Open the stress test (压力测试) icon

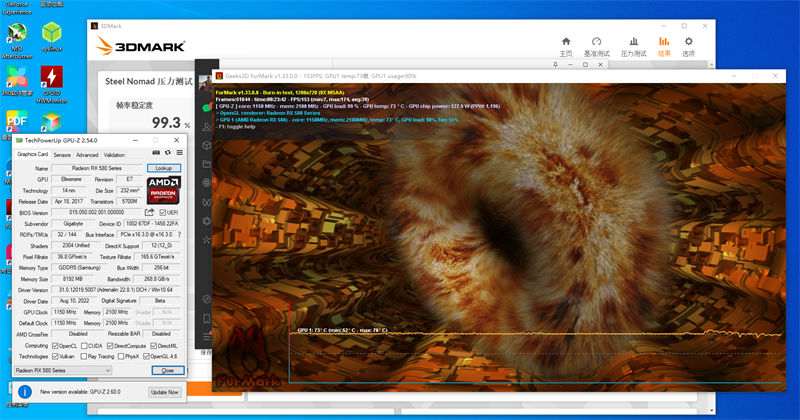pos(632,44)
